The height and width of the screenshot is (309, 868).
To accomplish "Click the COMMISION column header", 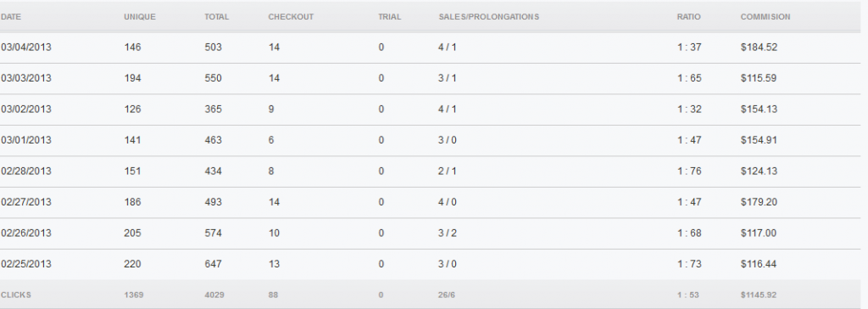I will (765, 17).
